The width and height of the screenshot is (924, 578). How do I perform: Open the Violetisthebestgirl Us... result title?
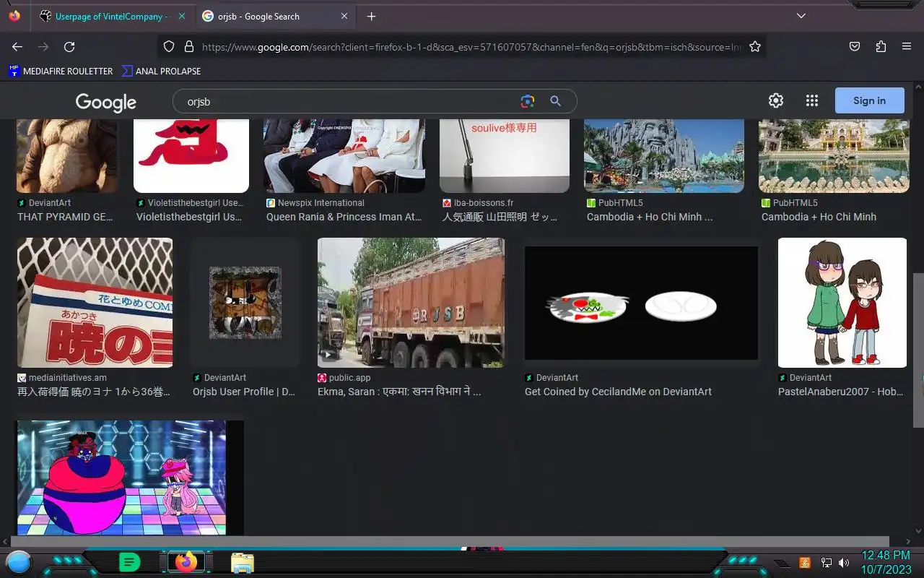point(189,217)
